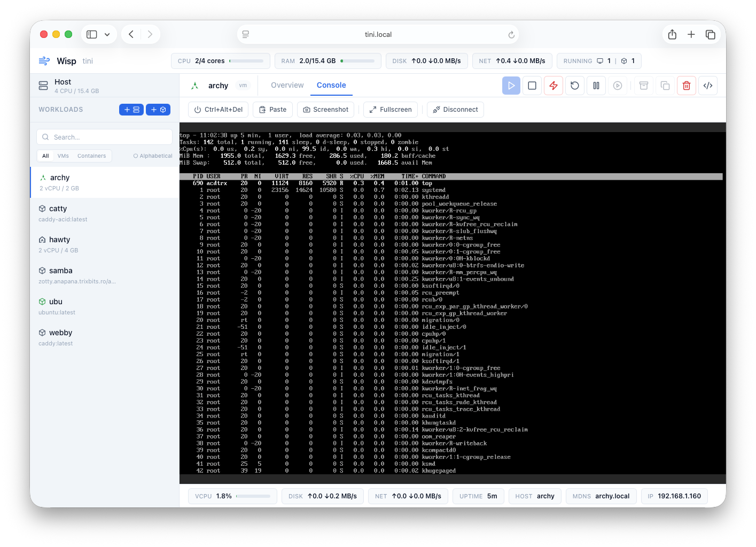The height and width of the screenshot is (547, 756).
Task: Click the archive box icon
Action: [644, 86]
